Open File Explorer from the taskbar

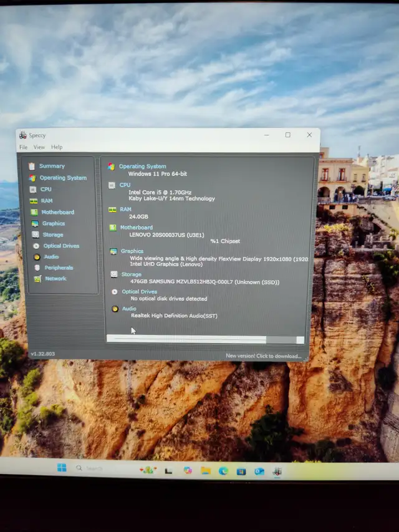tap(205, 470)
